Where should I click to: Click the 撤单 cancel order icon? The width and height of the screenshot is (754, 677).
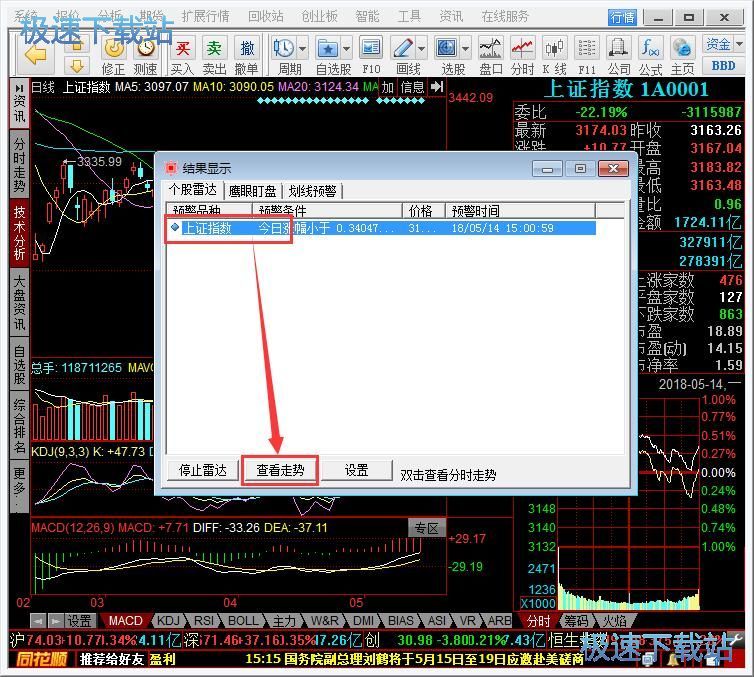[247, 55]
